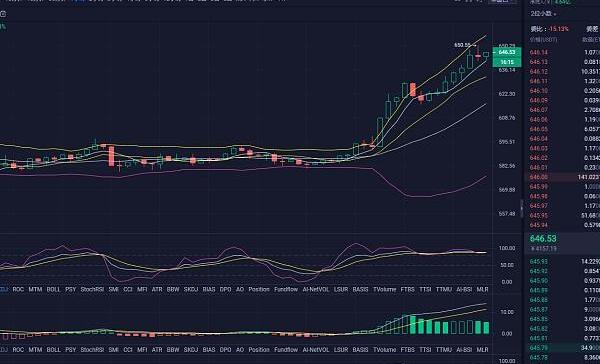Select AI-NetVOL in the lower indicator row
The width and height of the screenshot is (600, 364).
coord(316,349)
